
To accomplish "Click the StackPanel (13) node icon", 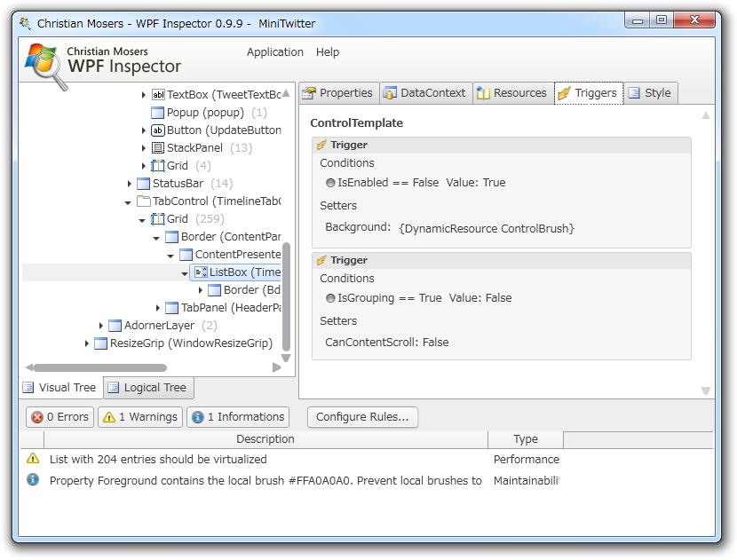I will point(158,148).
